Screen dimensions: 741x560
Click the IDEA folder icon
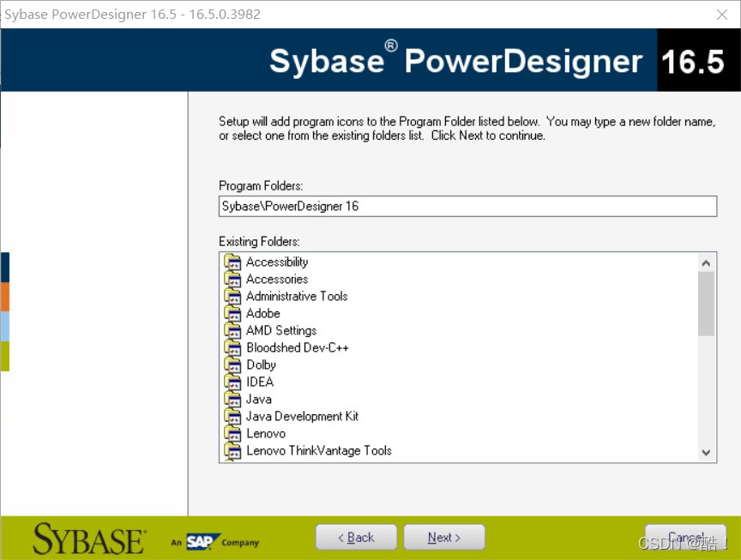(232, 382)
